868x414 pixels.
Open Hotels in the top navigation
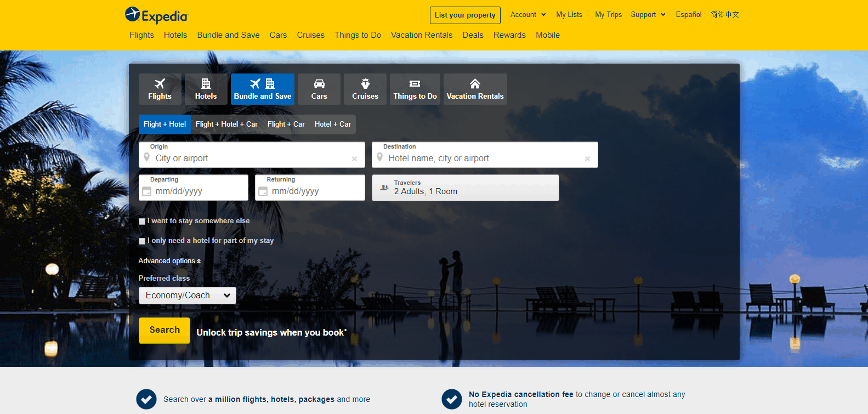[x=175, y=35]
